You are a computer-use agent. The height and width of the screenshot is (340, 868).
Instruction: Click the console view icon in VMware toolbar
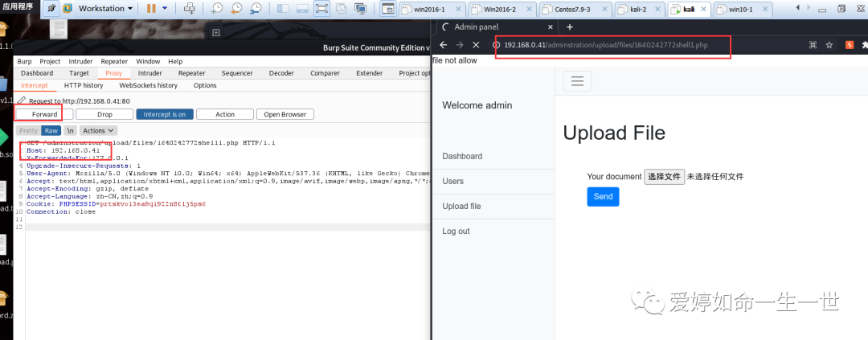click(388, 8)
